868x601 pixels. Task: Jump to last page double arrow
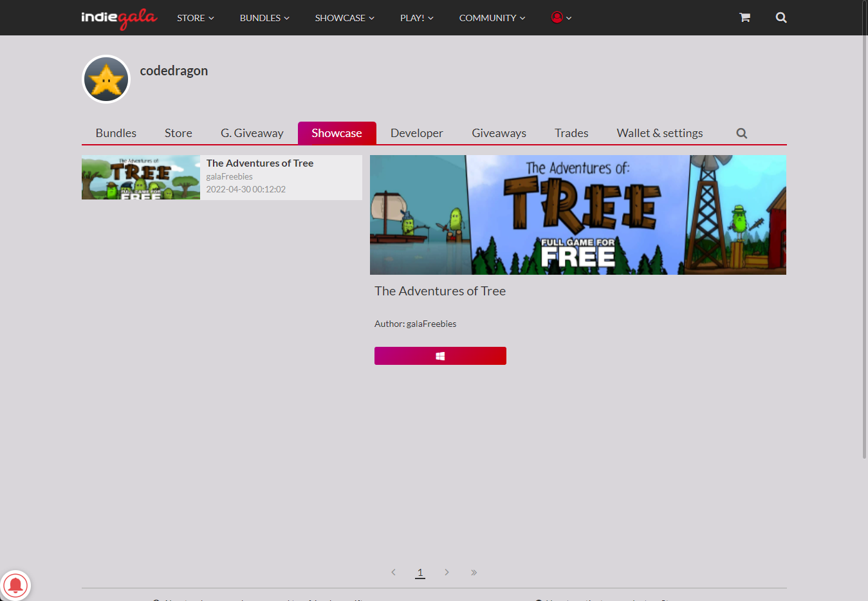pyautogui.click(x=474, y=572)
